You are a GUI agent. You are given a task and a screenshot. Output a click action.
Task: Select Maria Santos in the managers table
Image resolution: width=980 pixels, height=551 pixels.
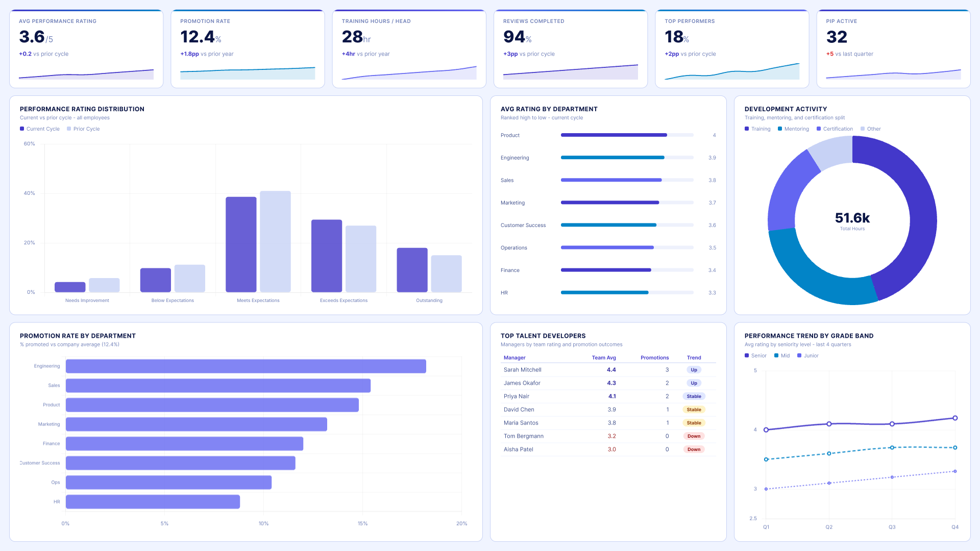point(608,423)
